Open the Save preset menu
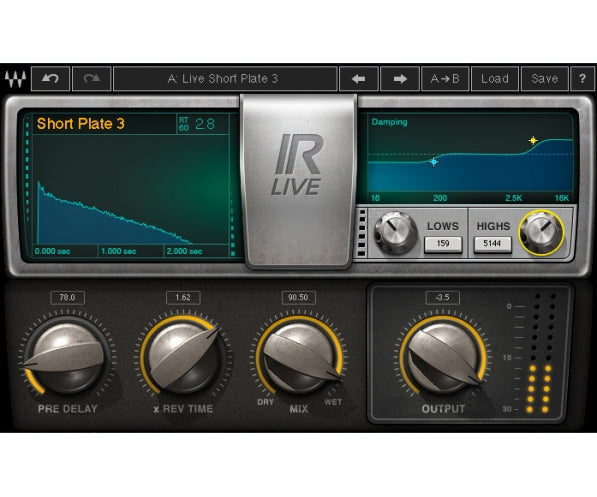 [x=545, y=79]
